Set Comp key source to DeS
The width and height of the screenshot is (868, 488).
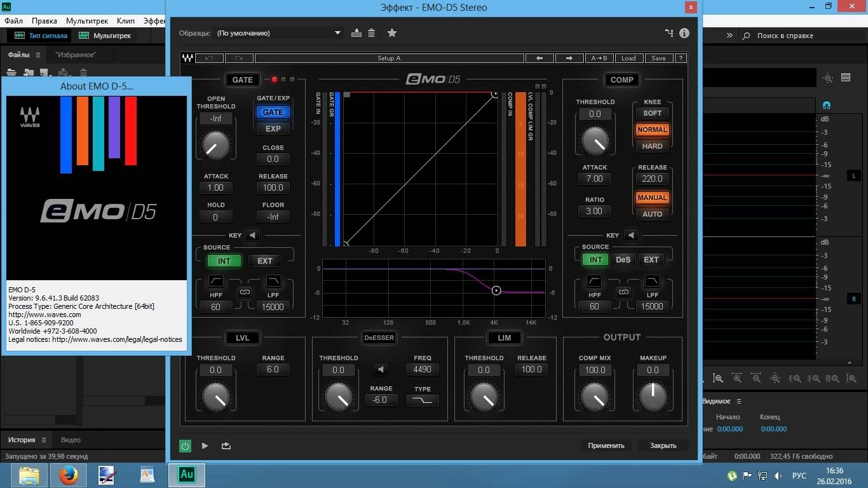click(623, 259)
